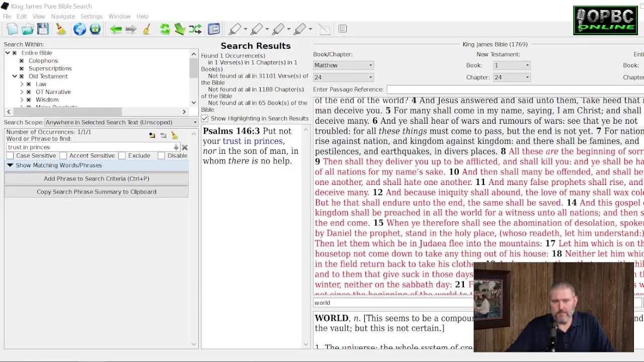Click the green shuffle random passage icon

pyautogui.click(x=195, y=29)
